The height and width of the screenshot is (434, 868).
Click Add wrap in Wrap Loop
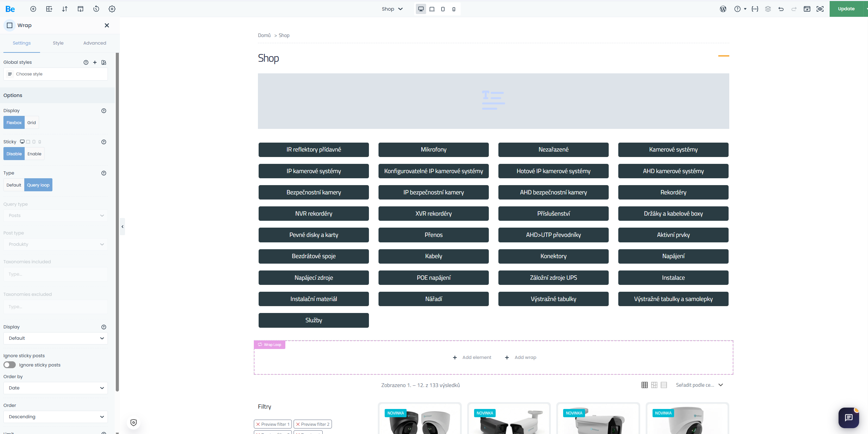[521, 357]
